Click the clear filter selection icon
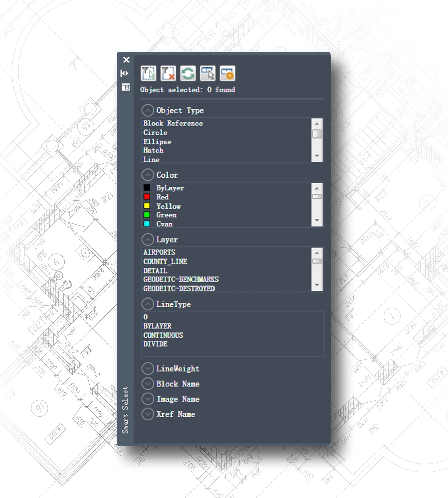 [168, 73]
